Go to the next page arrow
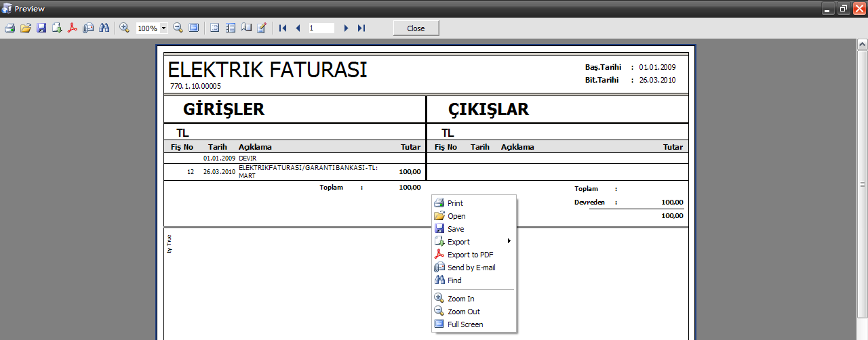The width and height of the screenshot is (868, 340). click(x=346, y=28)
